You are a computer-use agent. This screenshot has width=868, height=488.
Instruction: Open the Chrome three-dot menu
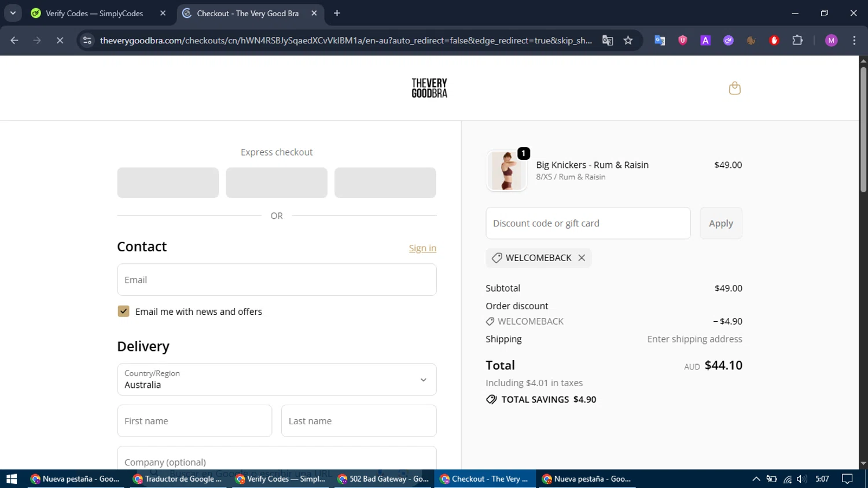(x=854, y=41)
